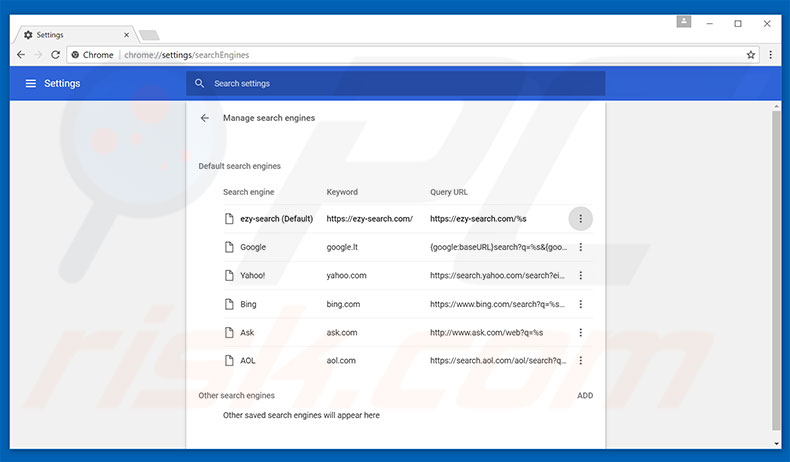Open more actions for Google
The width and height of the screenshot is (790, 462).
580,247
